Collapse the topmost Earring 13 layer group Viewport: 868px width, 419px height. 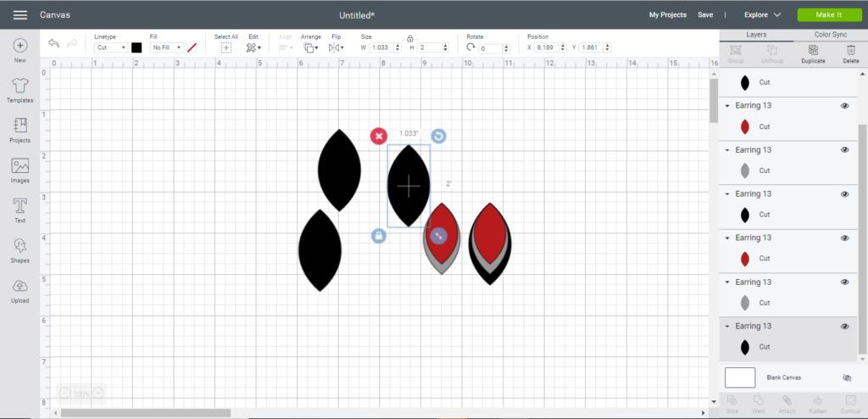coord(727,106)
